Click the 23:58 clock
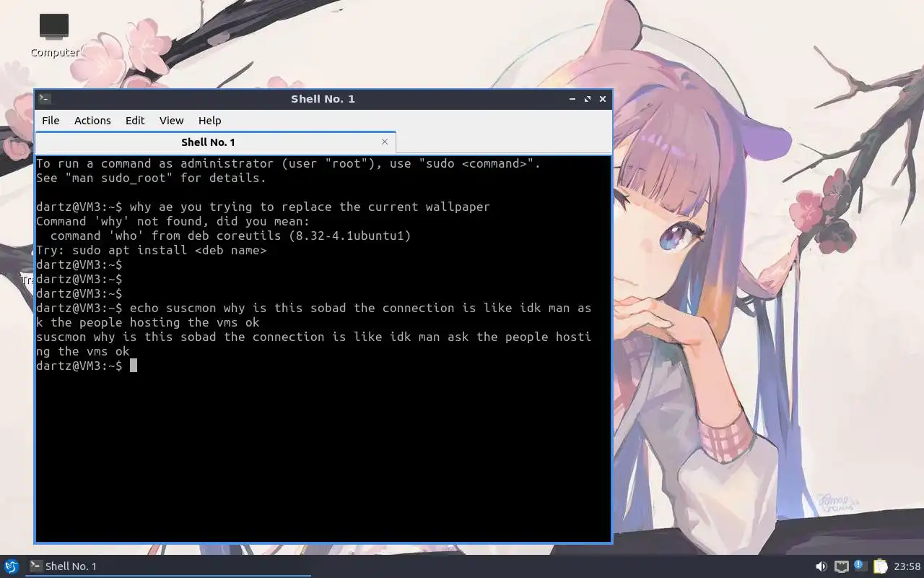The width and height of the screenshot is (924, 578). coord(907,566)
